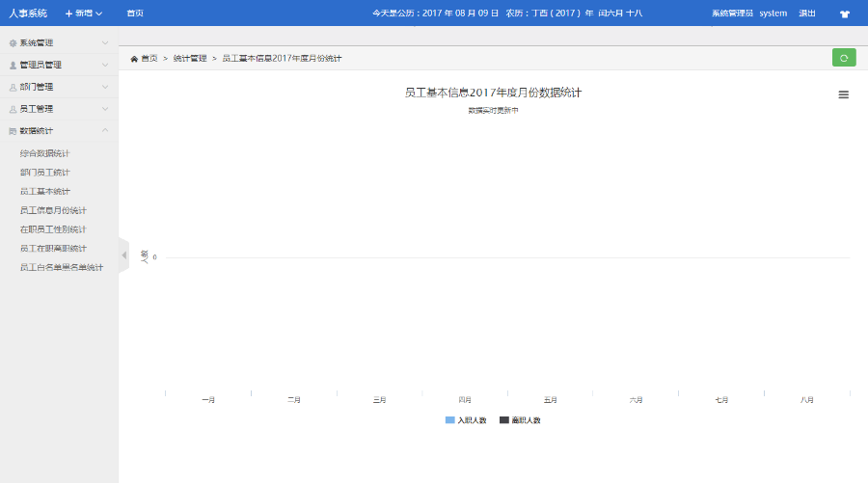Expand the 系统管理 chevron
The height and width of the screenshot is (483, 868).
point(105,42)
